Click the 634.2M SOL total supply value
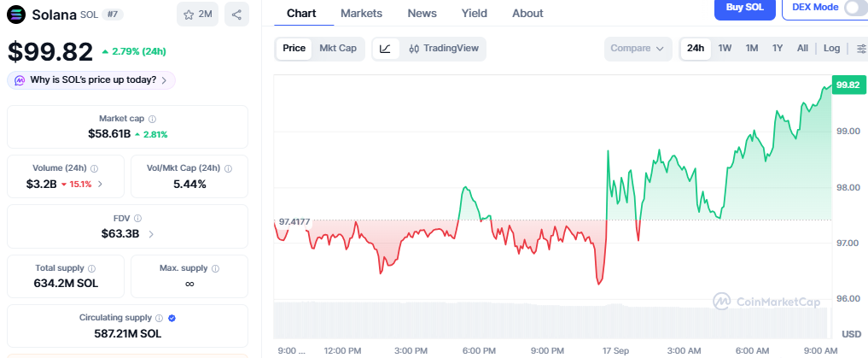Viewport: 868px width, 358px height. (66, 284)
